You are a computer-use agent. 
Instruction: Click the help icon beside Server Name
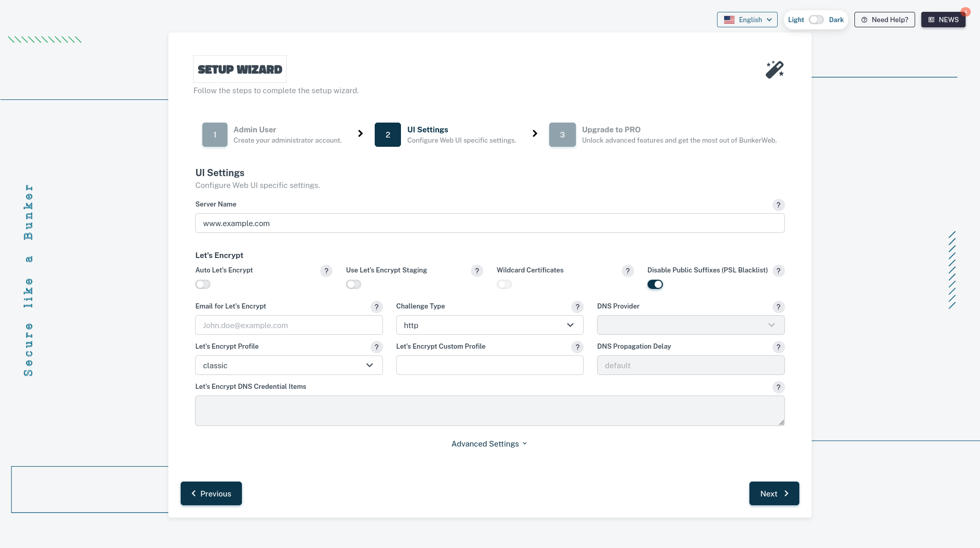(x=778, y=205)
